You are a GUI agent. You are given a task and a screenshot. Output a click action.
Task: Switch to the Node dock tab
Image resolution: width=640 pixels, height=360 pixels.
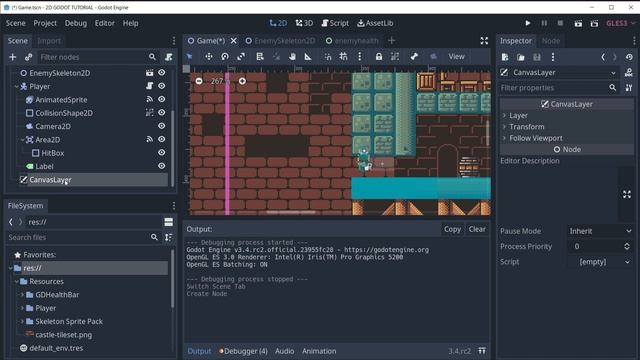551,41
